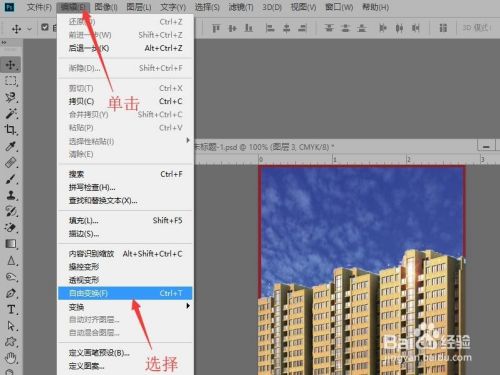Expand the 变换 submenu arrow
Screen dimensions: 500x375
click(188, 306)
